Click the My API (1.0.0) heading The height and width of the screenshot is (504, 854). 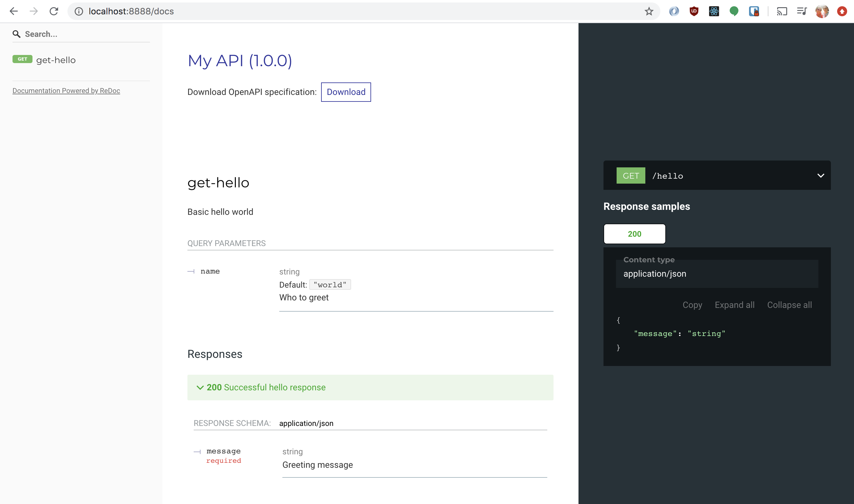(240, 61)
